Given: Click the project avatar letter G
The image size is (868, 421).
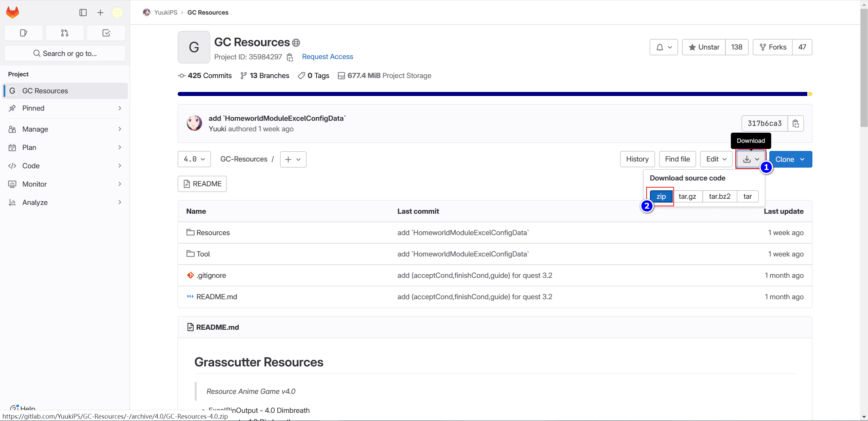Looking at the screenshot, I should tap(194, 47).
